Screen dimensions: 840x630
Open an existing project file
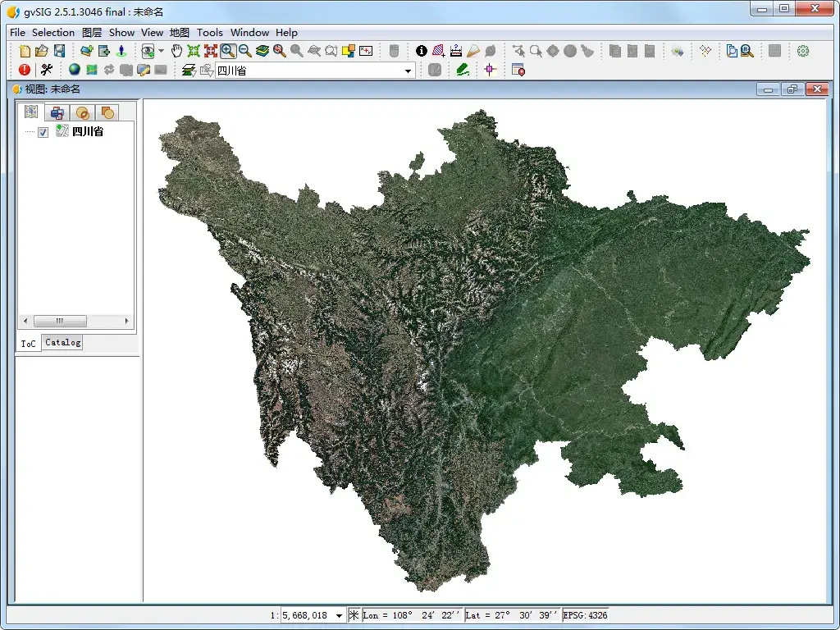click(x=42, y=50)
